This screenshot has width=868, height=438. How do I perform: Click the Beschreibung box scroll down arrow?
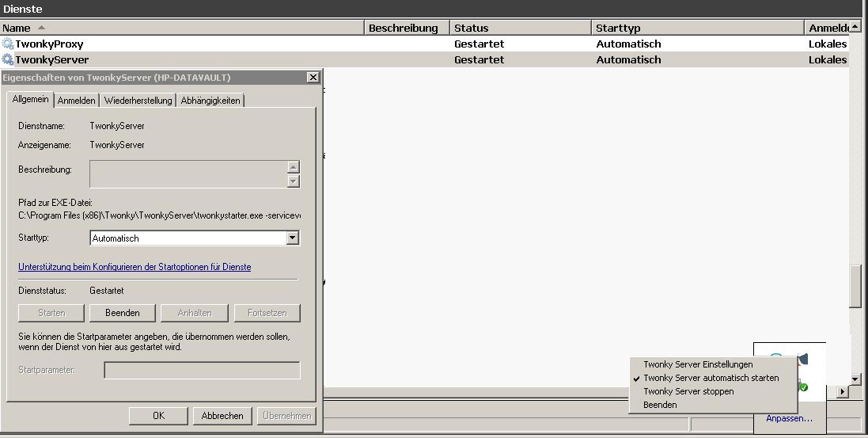click(x=294, y=181)
